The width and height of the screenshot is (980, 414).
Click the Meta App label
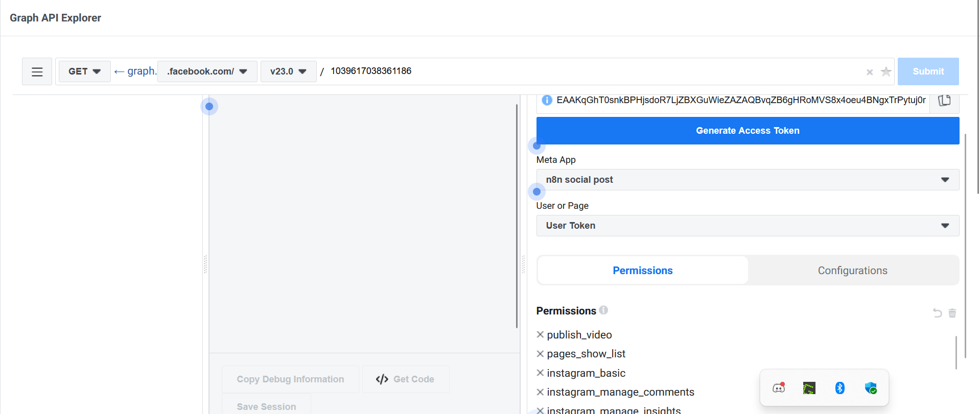(x=556, y=160)
